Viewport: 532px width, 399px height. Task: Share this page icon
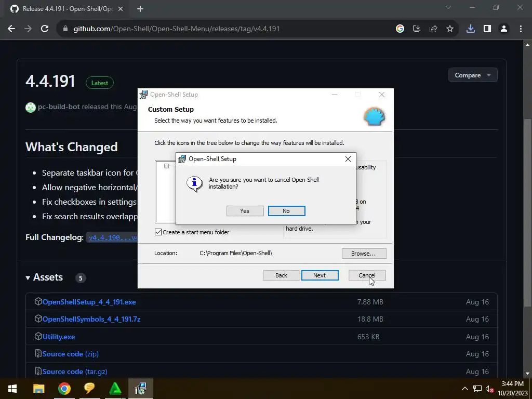433,29
